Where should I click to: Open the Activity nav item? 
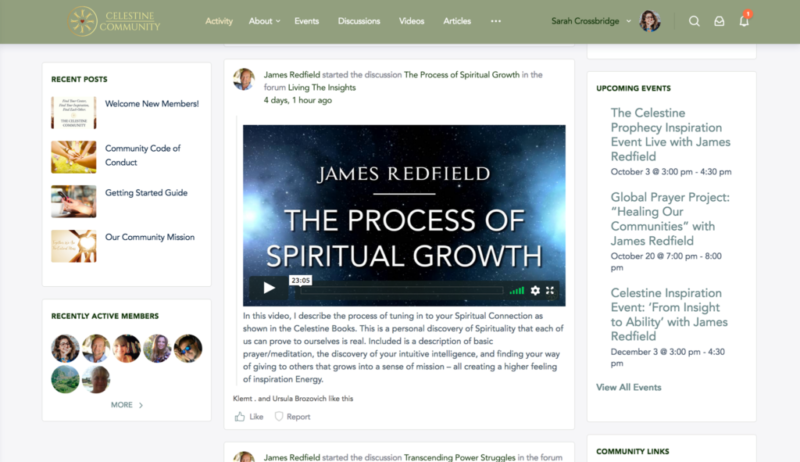tap(219, 21)
